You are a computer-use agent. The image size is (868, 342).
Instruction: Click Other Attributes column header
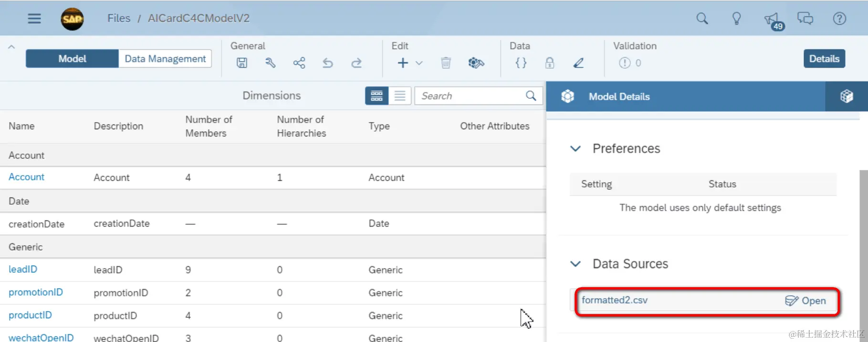pyautogui.click(x=494, y=126)
